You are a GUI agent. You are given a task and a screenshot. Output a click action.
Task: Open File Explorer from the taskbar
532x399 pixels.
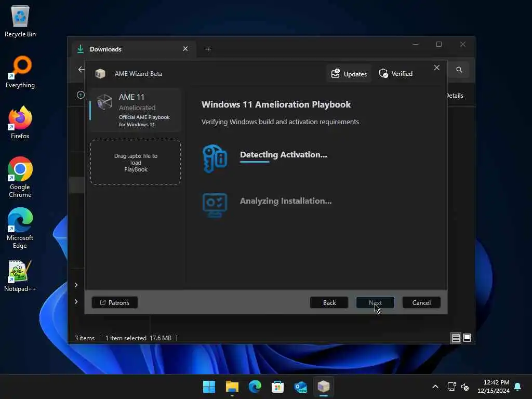[232, 387]
